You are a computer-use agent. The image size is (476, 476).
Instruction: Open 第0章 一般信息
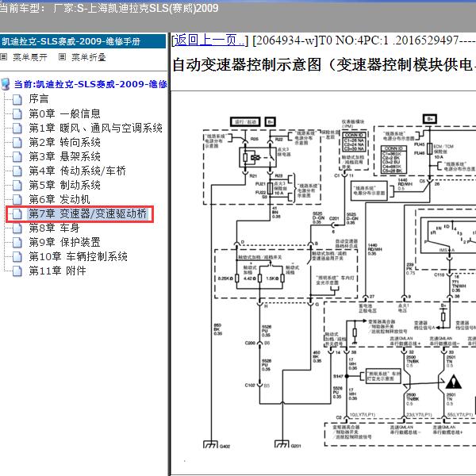(x=65, y=113)
